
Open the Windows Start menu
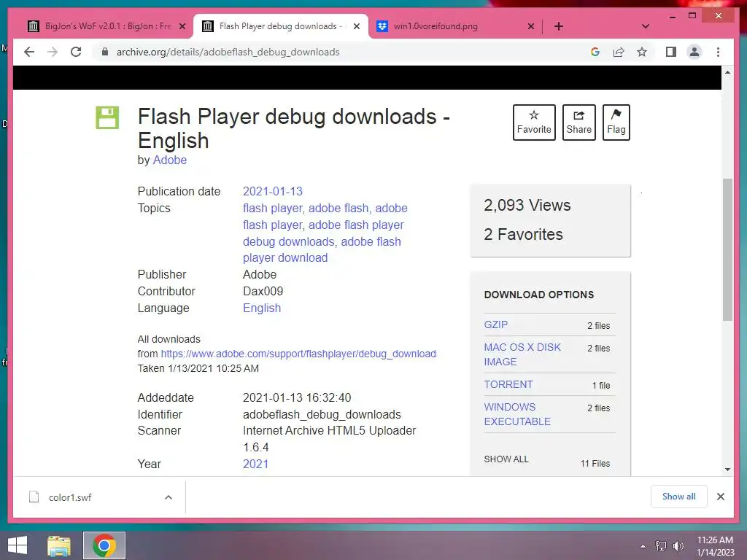[x=18, y=545]
